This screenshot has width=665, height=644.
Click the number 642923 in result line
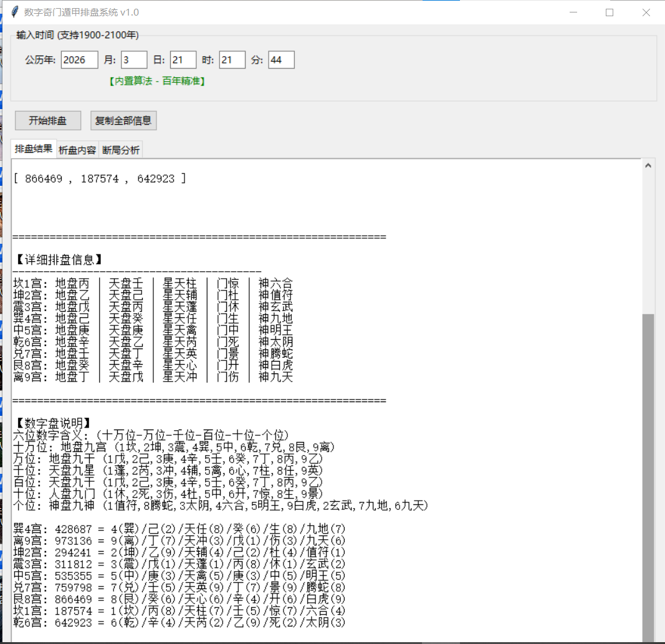[x=156, y=179]
